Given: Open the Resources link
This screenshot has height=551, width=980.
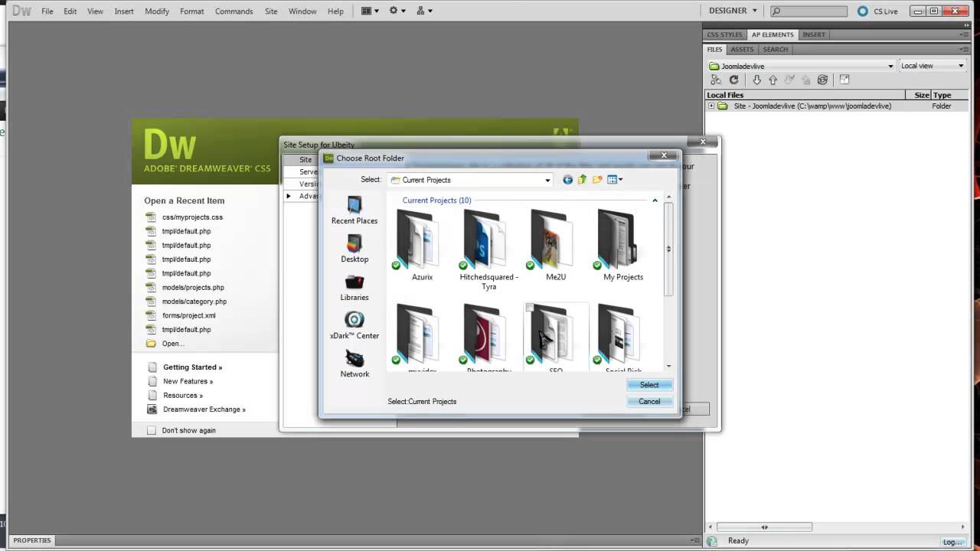Looking at the screenshot, I should click(182, 396).
